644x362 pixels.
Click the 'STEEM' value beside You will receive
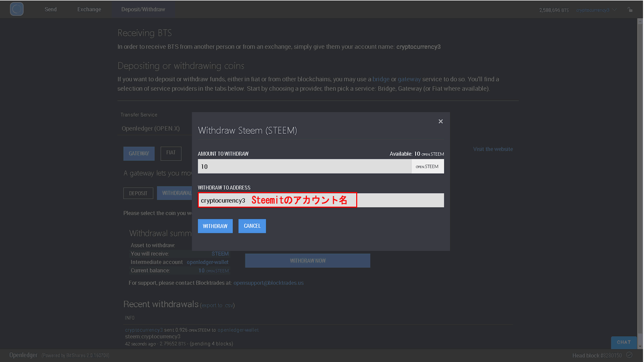[x=220, y=254]
